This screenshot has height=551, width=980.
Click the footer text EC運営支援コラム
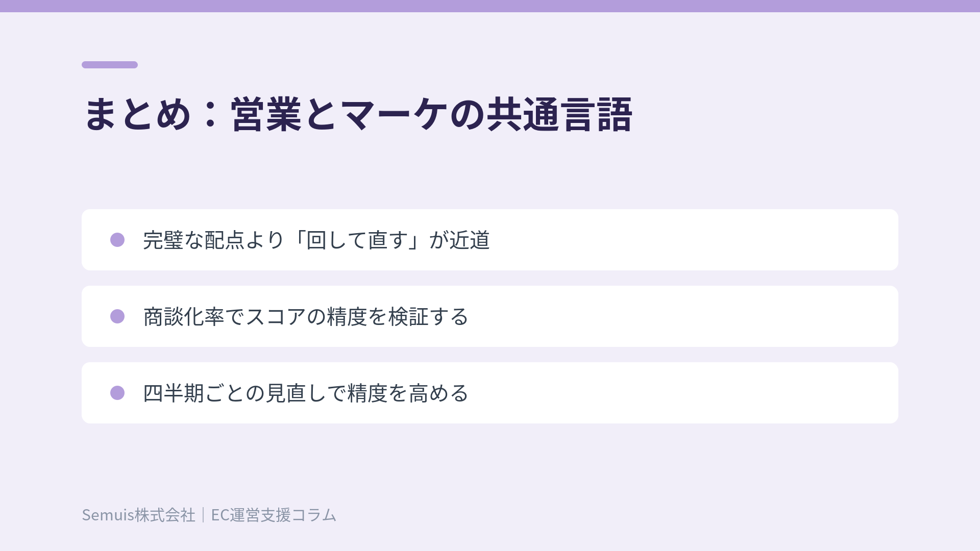(x=274, y=515)
